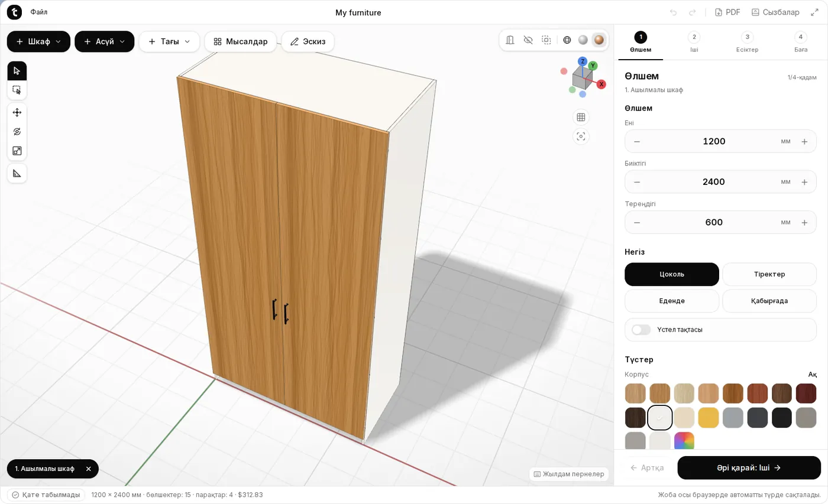Viewport: 828px width, 504px height.
Task: Click the Ені value 1200 field
Action: pos(714,141)
